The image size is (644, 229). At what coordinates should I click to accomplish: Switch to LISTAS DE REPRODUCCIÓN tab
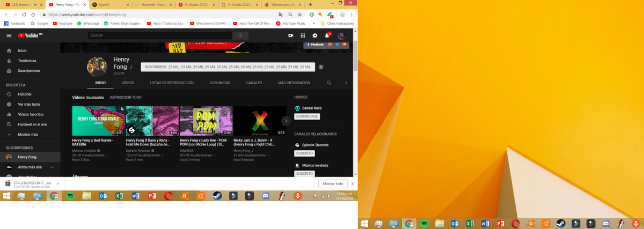coord(172,83)
